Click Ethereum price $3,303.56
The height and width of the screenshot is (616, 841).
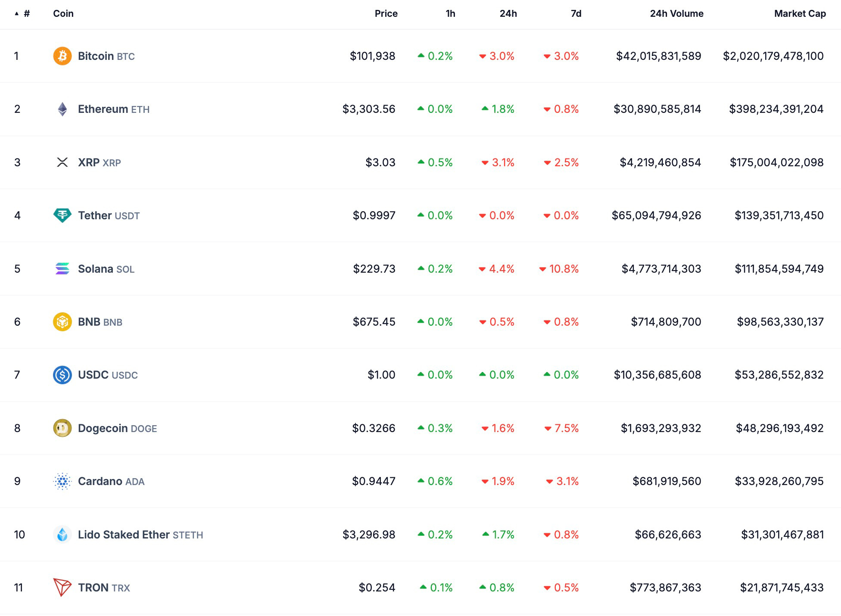pyautogui.click(x=369, y=109)
